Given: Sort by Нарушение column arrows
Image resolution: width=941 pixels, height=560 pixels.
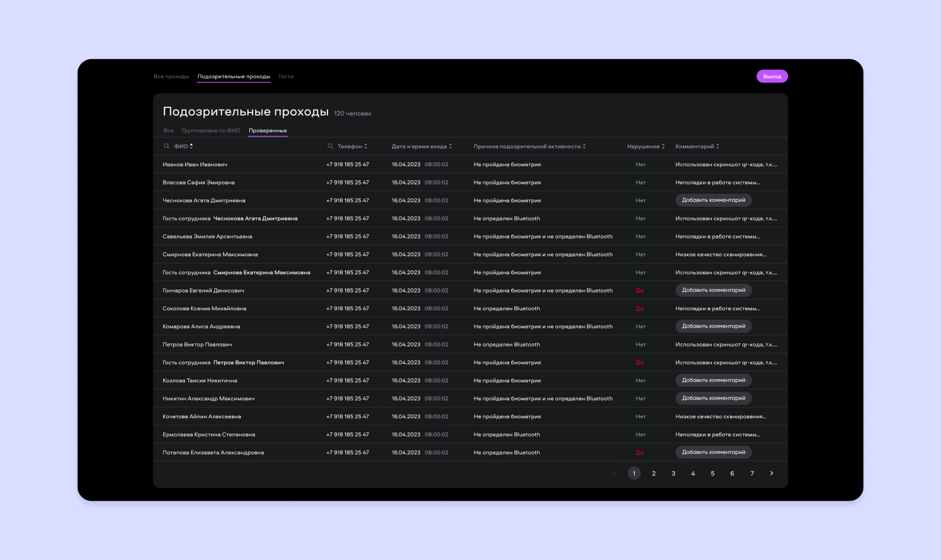Looking at the screenshot, I should click(x=663, y=147).
